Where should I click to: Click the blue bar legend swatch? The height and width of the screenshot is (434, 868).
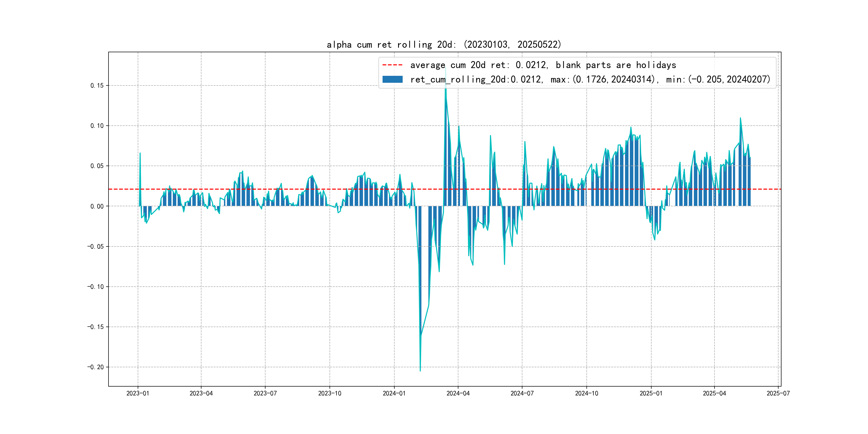[x=392, y=80]
